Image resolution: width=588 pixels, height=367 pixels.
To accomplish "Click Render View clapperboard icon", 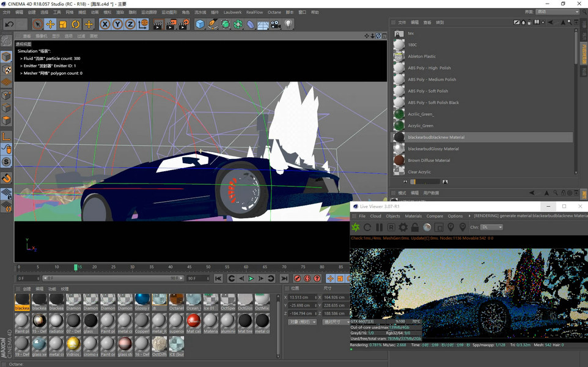I will click(x=158, y=24).
